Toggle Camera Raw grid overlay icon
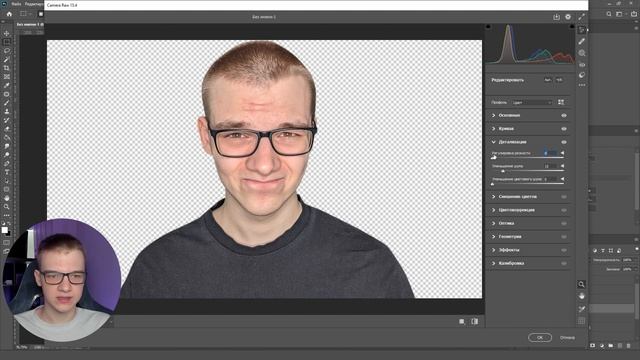The image size is (640, 360). (582, 321)
